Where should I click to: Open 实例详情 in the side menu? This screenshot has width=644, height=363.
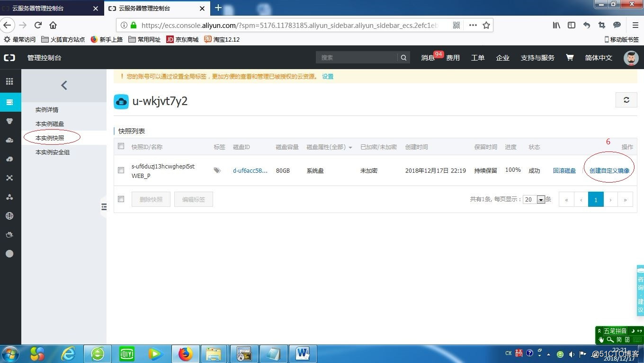click(x=47, y=110)
